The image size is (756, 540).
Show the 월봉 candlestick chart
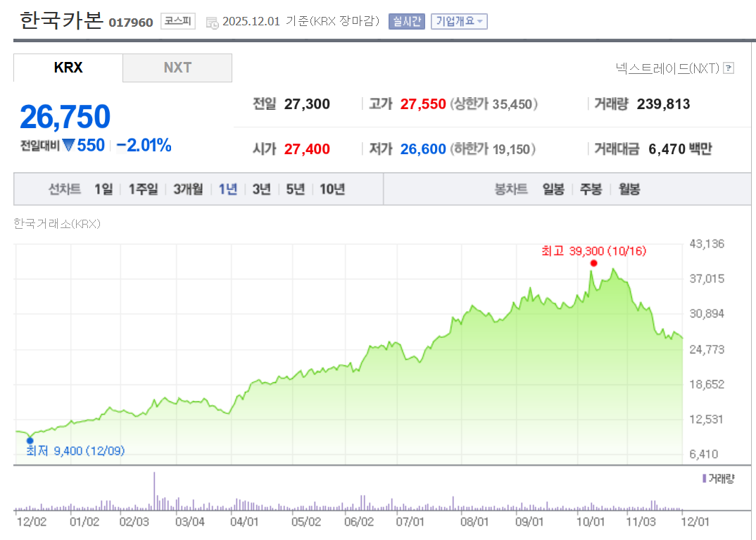click(x=629, y=189)
